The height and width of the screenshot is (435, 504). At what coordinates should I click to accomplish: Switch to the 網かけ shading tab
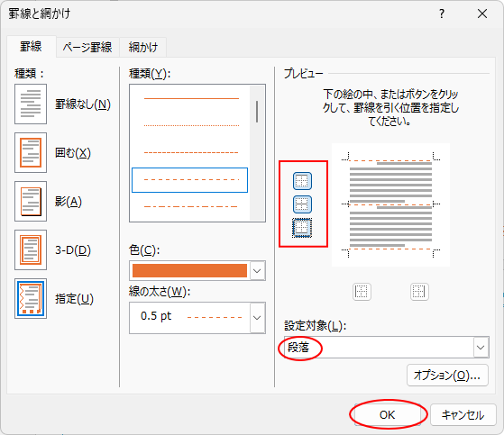pos(143,48)
